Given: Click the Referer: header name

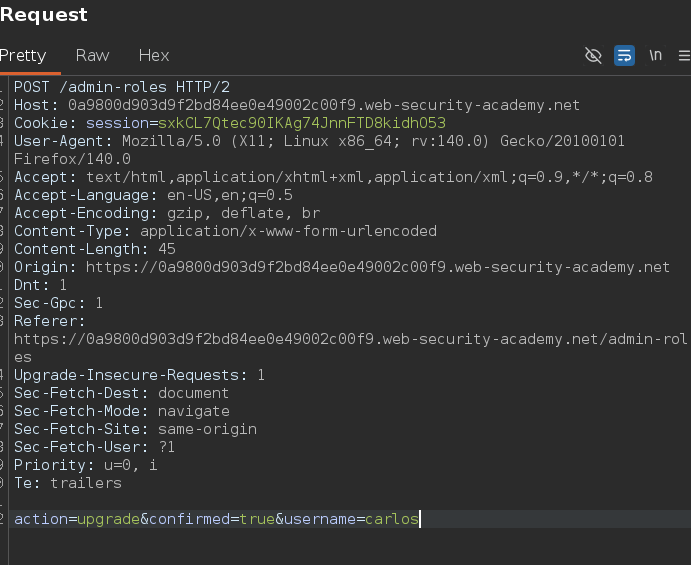Looking at the screenshot, I should 49,321.
